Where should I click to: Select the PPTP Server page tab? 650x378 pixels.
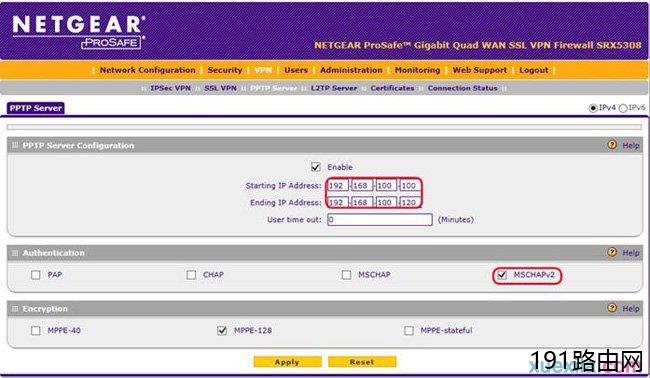pos(36,108)
